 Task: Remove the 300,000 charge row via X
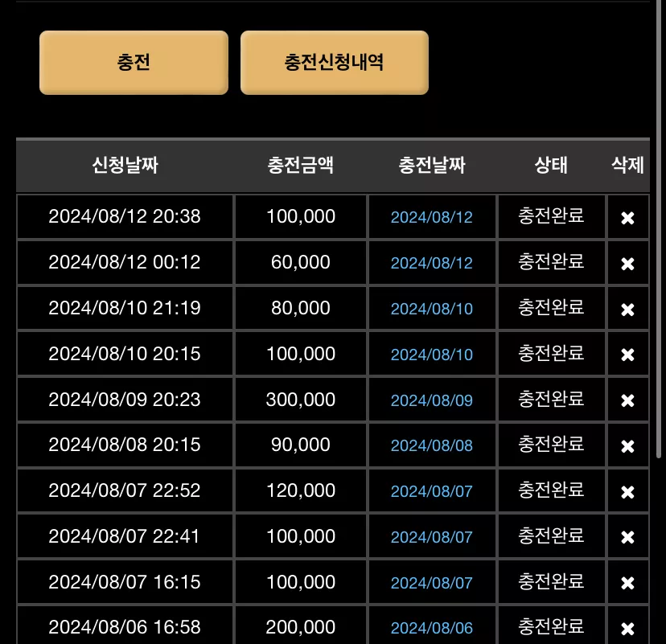627,400
